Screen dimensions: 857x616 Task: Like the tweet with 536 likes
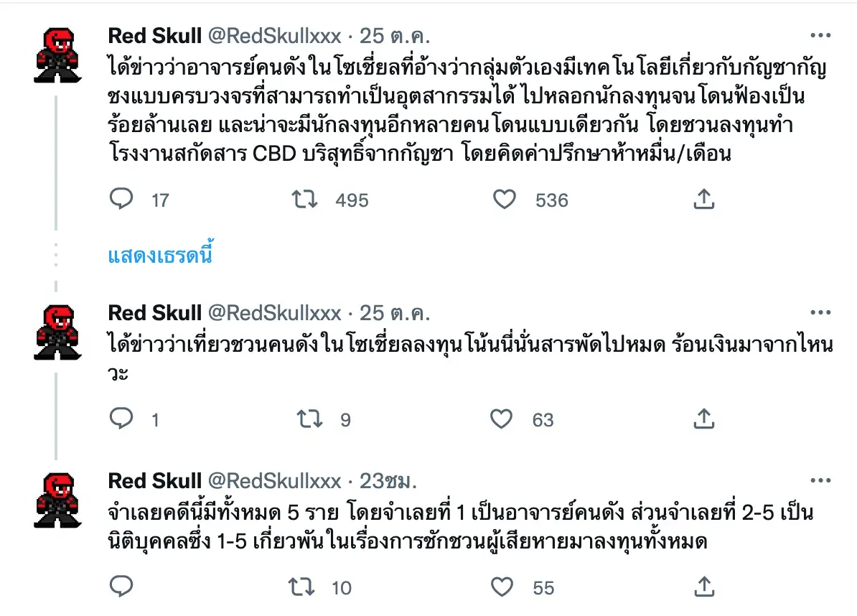coord(504,199)
